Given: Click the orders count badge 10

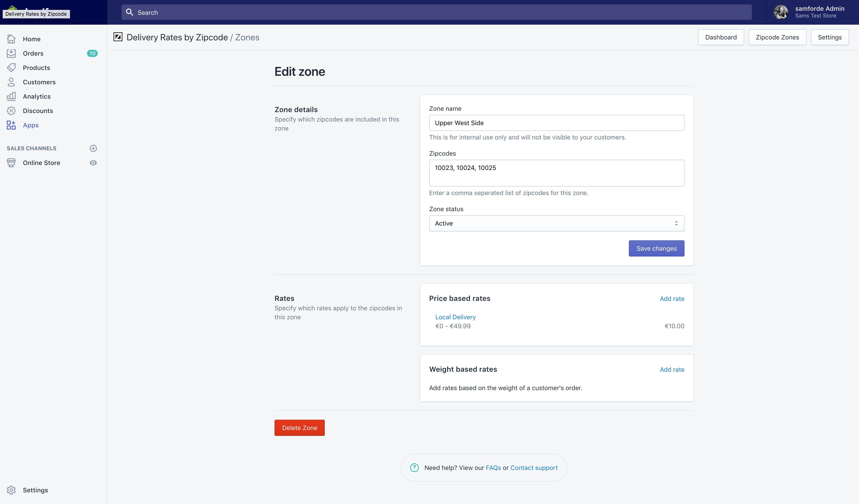Looking at the screenshot, I should click(x=92, y=53).
